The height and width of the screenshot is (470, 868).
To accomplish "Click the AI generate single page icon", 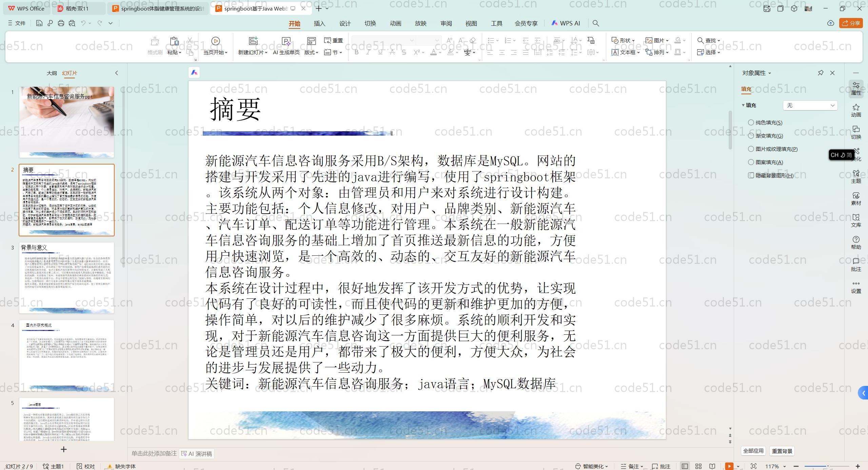I will point(286,41).
